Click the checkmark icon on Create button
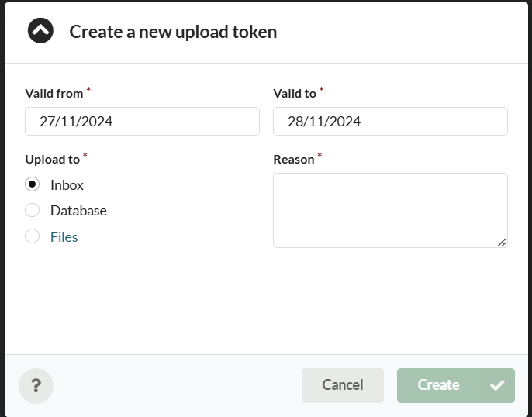Viewport: 532px width, 417px height. (x=497, y=385)
